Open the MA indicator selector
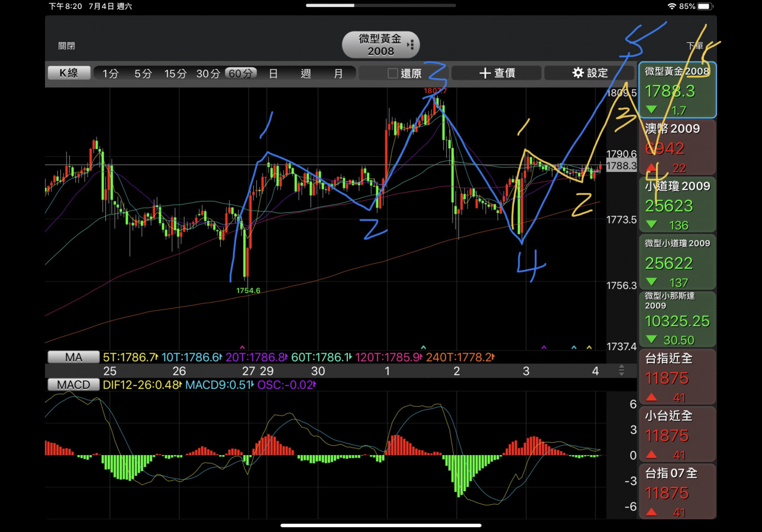 pos(74,357)
